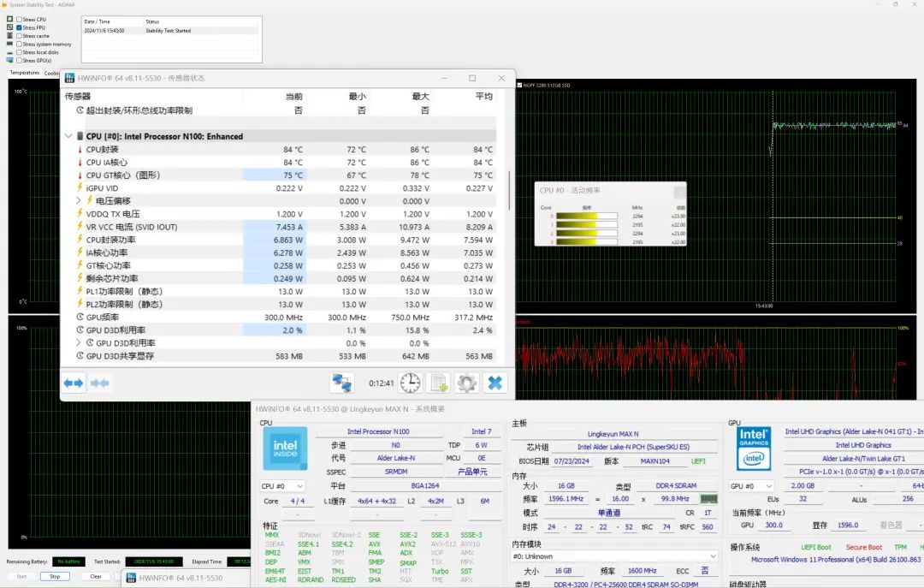
Task: Click the Clear button in AIDA64
Action: [x=96, y=576]
